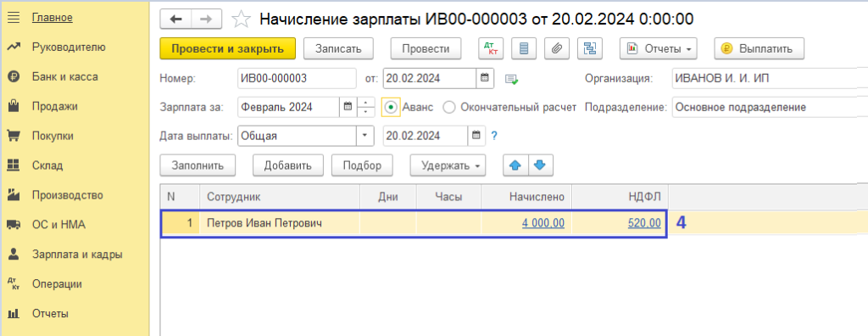Click the month stepper next to Февраль 2024
The image size is (868, 336).
coord(366,107)
